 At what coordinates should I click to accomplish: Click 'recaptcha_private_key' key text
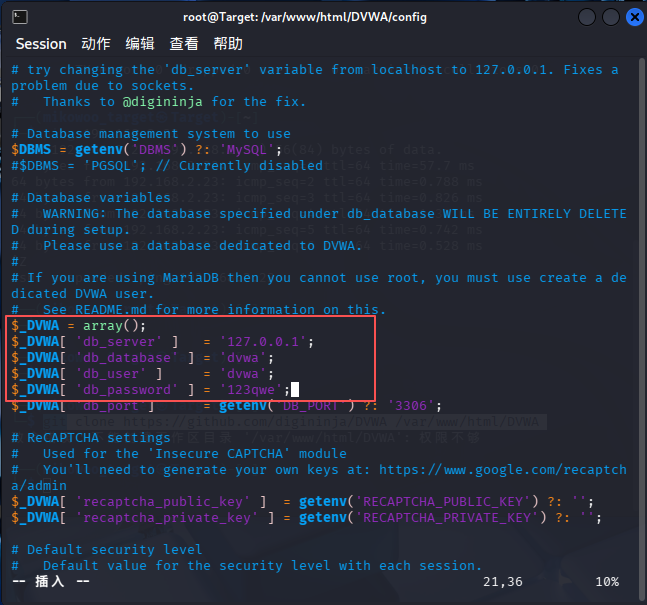(167, 518)
